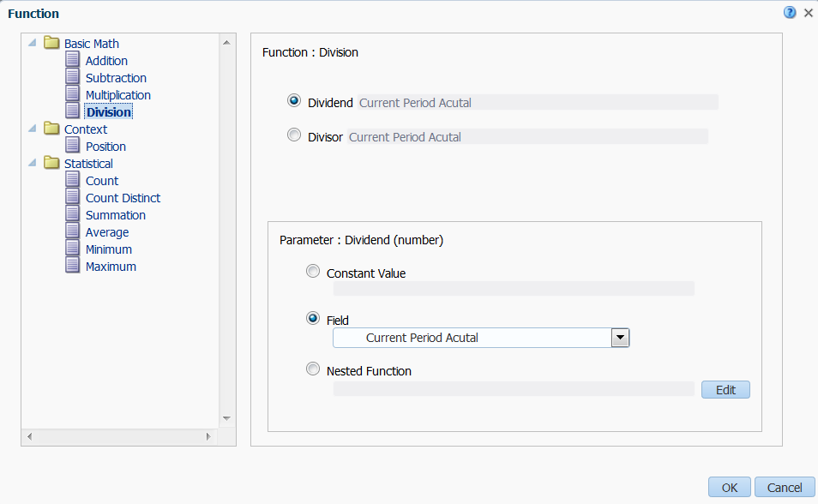Click the Addition function document icon

point(73,59)
